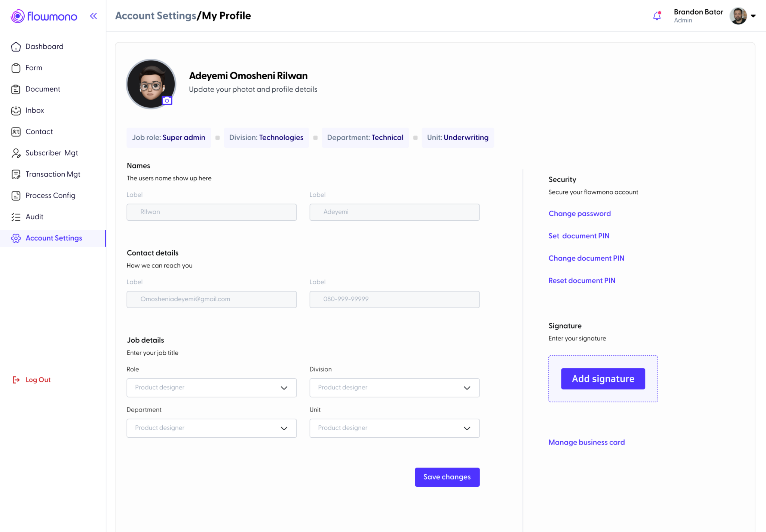The height and width of the screenshot is (532, 766).
Task: Click Manage business card
Action: (x=586, y=442)
